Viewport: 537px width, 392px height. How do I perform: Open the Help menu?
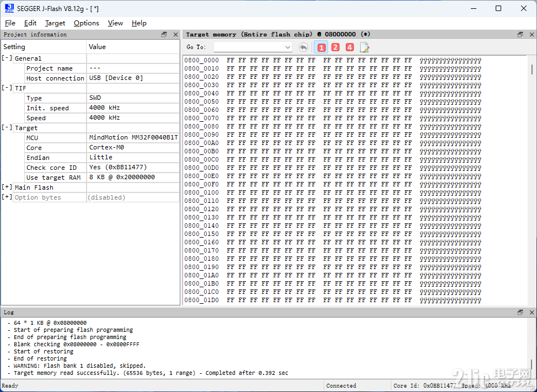(139, 23)
